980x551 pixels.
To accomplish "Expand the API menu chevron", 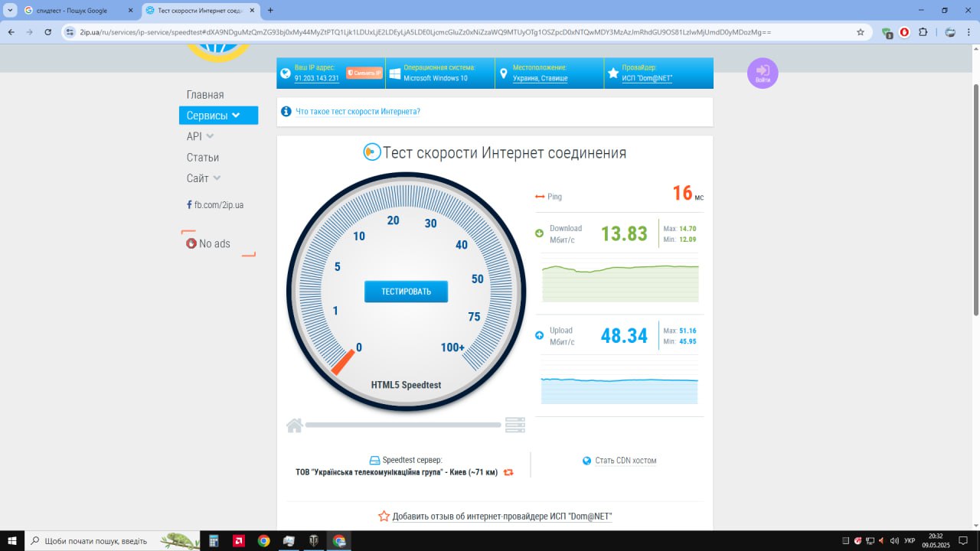I will (210, 136).
